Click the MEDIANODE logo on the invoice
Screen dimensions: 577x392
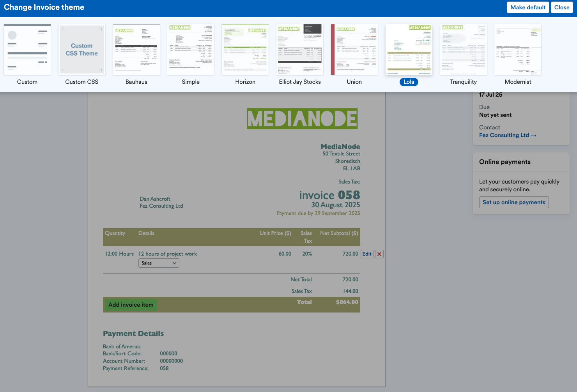(x=302, y=118)
